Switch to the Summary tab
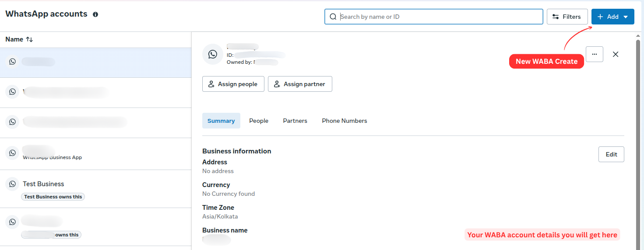This screenshot has width=644, height=250. 221,121
